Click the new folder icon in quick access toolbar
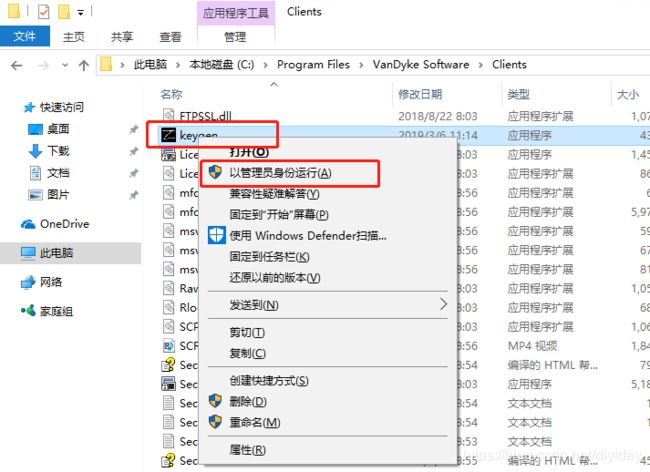This screenshot has width=650, height=472. [63, 12]
